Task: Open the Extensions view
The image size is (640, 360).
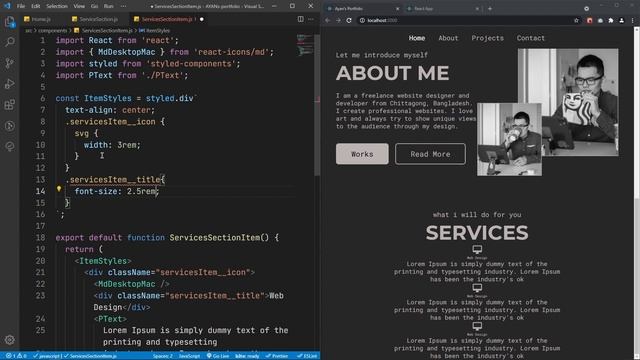Action: pyautogui.click(x=10, y=104)
